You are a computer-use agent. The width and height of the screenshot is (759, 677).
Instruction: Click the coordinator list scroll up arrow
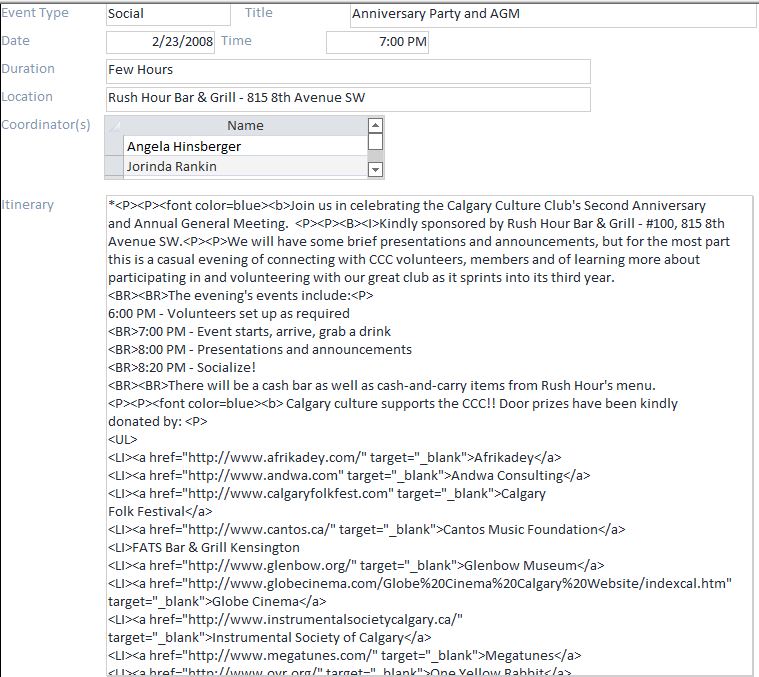click(375, 125)
